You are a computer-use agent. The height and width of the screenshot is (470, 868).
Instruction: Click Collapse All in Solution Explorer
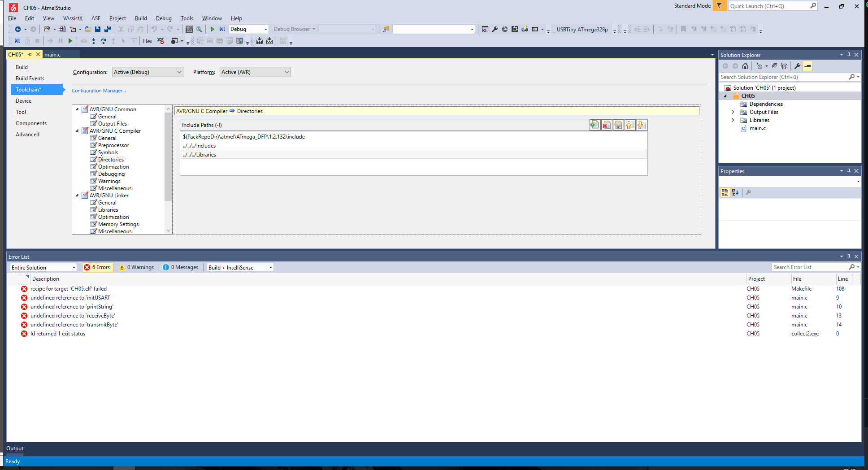click(x=774, y=66)
